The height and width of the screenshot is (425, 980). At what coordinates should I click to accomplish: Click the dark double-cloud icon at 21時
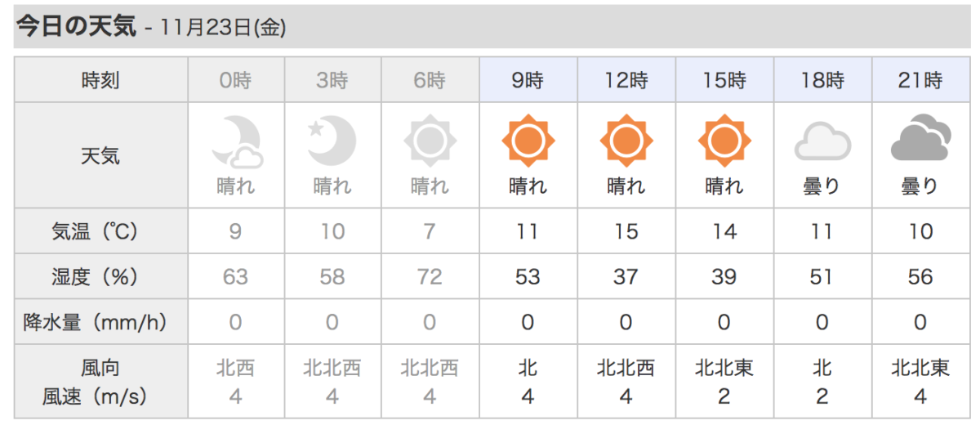(x=920, y=141)
